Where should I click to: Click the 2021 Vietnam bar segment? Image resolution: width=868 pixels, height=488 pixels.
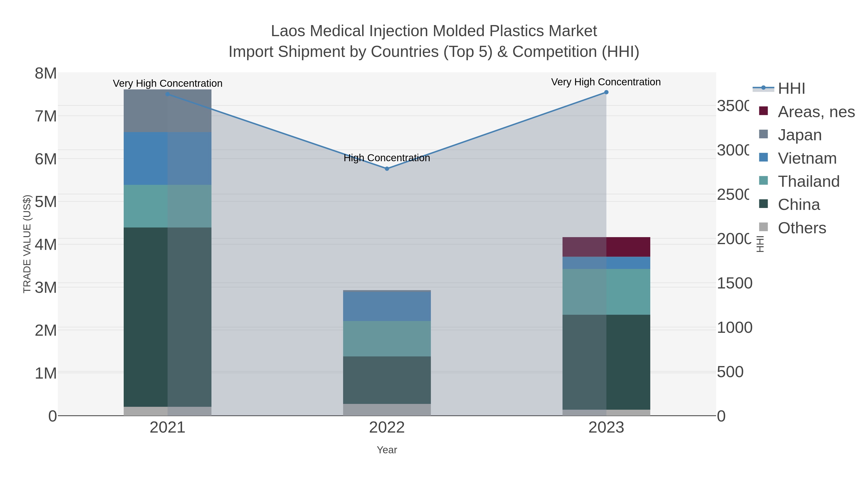coord(168,159)
